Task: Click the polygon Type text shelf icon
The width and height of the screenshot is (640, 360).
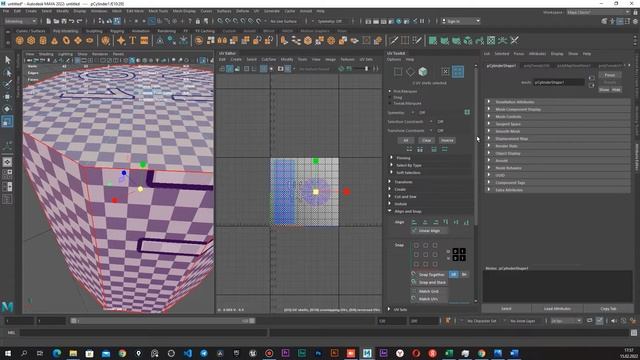Action: 133,40
